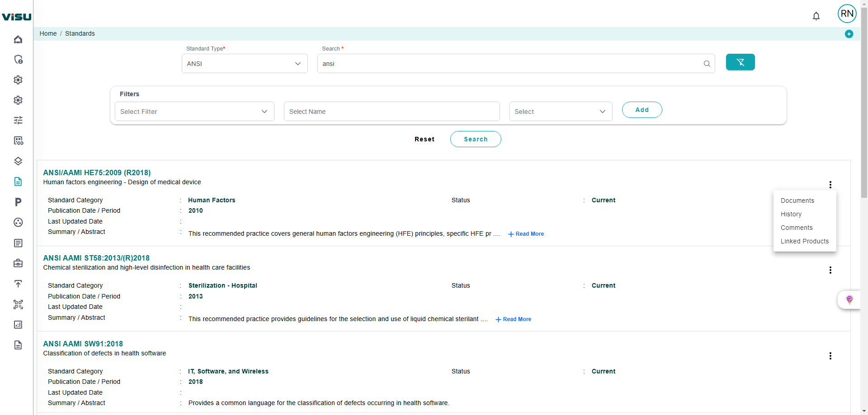
Task: Open the Select dropdown beside Select Name
Action: (x=560, y=112)
